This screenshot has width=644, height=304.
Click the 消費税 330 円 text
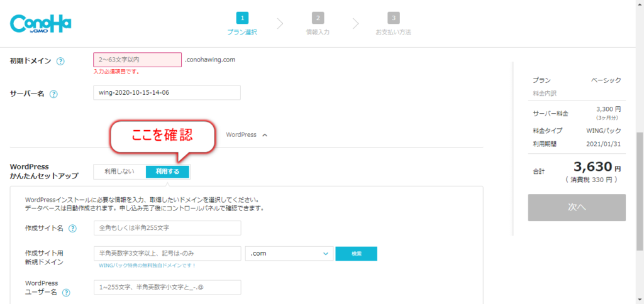(592, 180)
